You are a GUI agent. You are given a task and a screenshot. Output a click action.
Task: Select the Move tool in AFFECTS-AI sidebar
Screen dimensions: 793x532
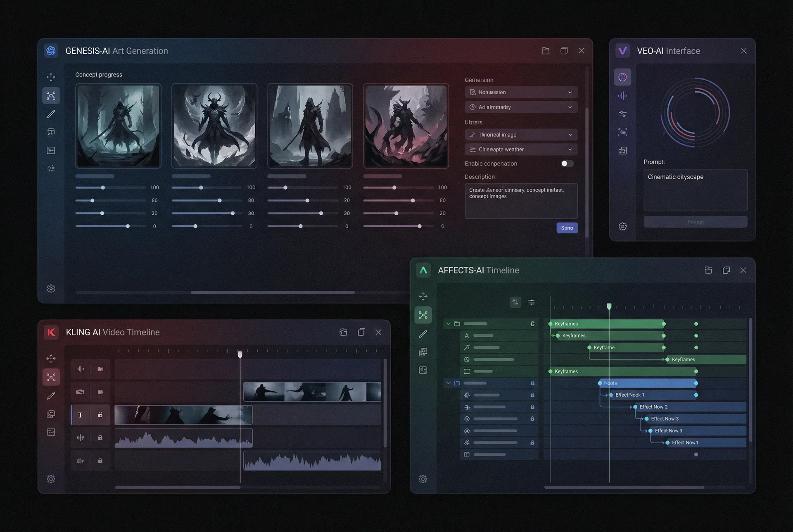pyautogui.click(x=423, y=296)
